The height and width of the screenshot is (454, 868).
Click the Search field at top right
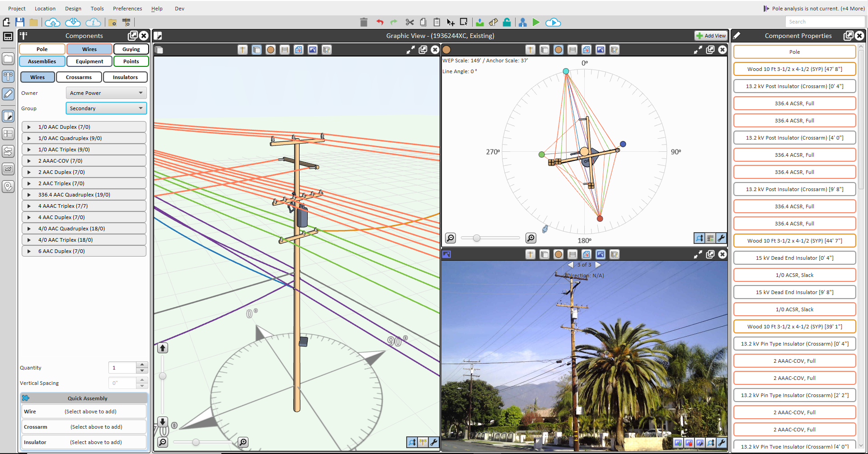[x=825, y=21]
